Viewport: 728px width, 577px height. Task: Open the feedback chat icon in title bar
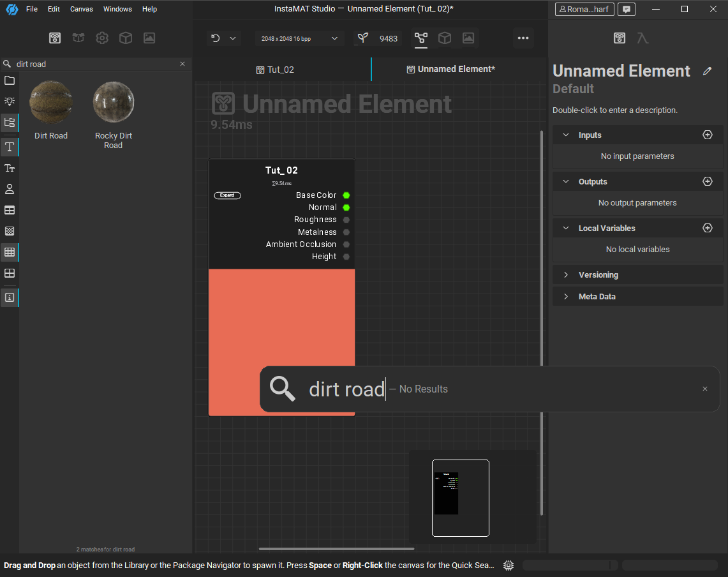[x=627, y=9]
